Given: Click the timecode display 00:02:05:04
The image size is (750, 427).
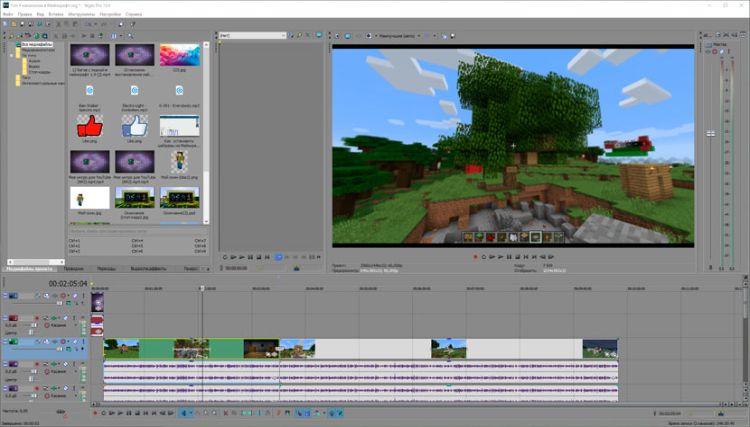Looking at the screenshot, I should point(68,284).
